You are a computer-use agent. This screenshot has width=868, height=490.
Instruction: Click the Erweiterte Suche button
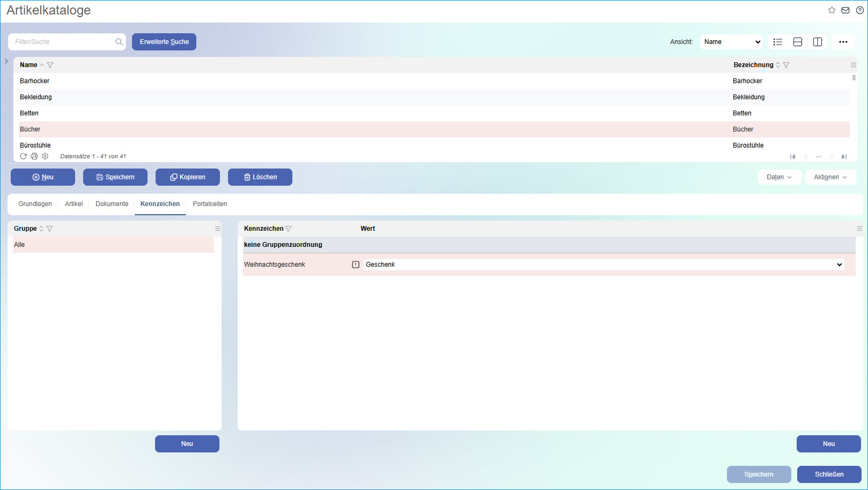tap(164, 42)
